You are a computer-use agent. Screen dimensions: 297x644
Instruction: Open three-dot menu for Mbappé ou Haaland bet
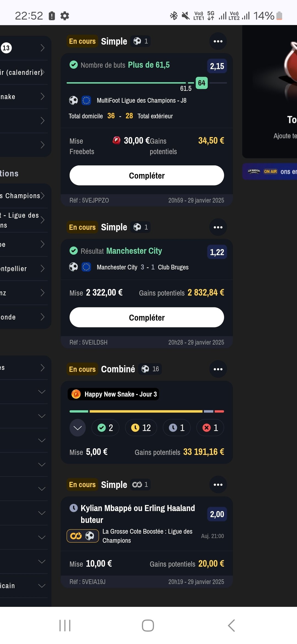tap(218, 485)
